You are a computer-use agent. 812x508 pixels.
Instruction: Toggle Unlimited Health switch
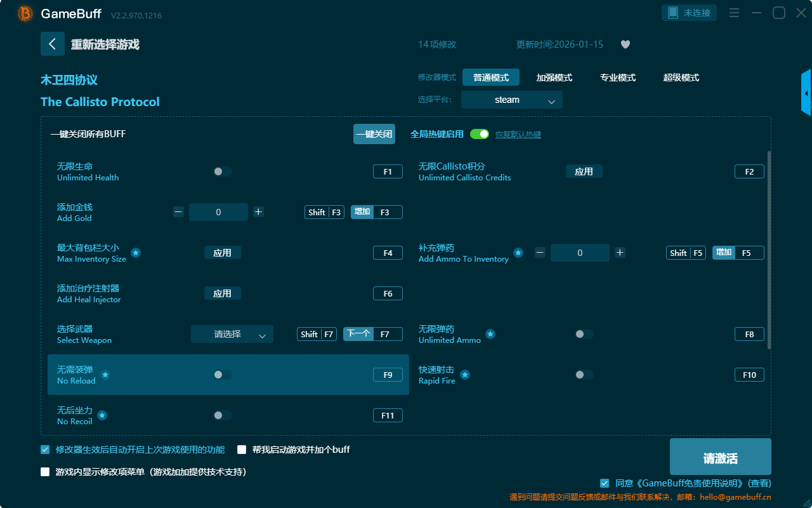(223, 171)
